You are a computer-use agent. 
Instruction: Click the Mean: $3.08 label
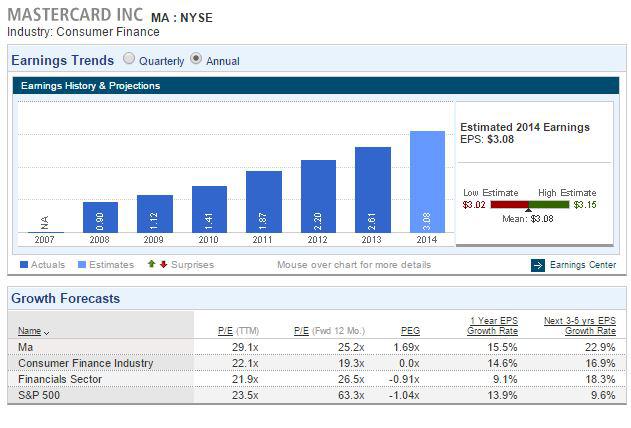[528, 219]
